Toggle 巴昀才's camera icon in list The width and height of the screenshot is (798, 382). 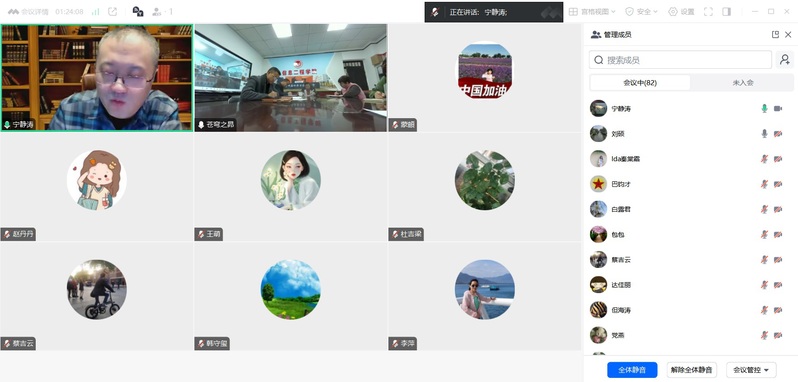click(778, 184)
